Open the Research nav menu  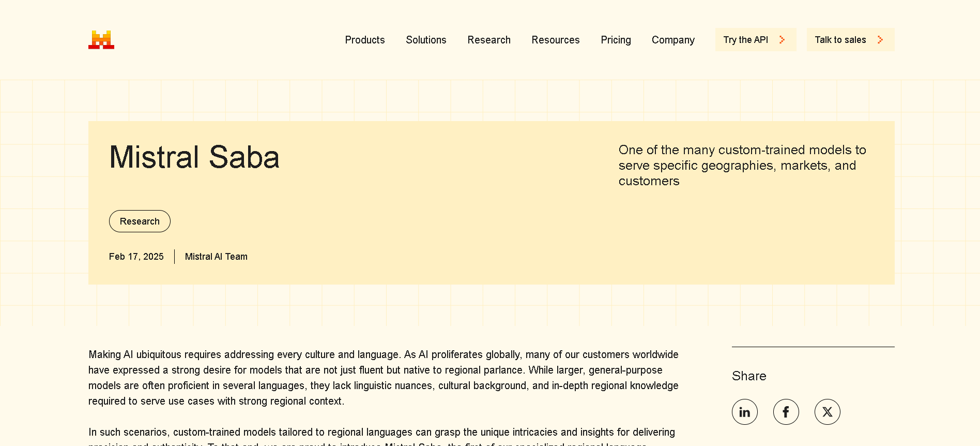click(489, 40)
